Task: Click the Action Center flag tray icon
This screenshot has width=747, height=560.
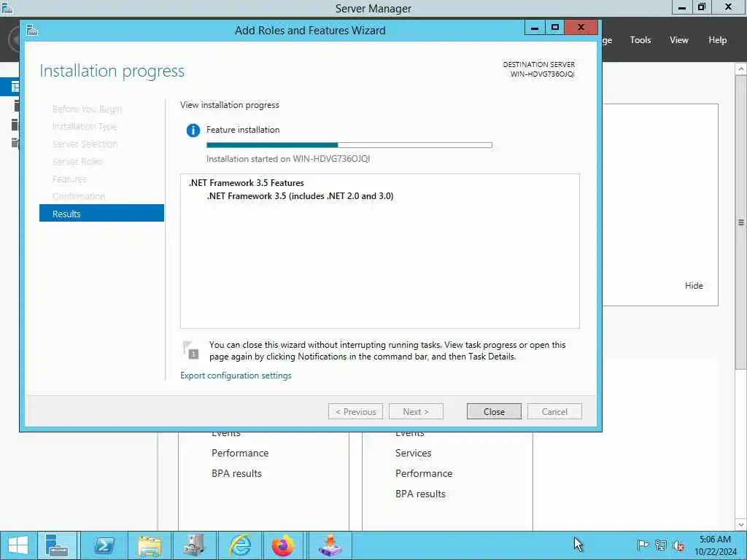Action: [x=643, y=545]
